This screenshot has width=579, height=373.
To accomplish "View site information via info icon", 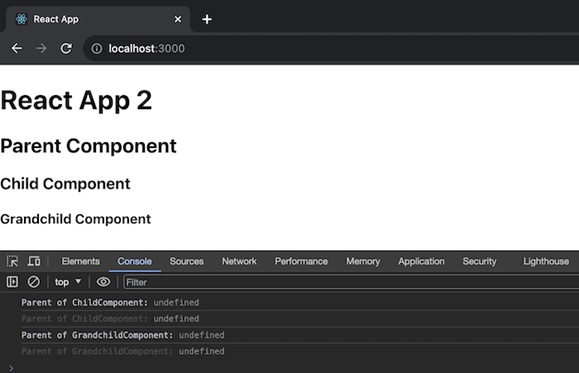I will [97, 48].
